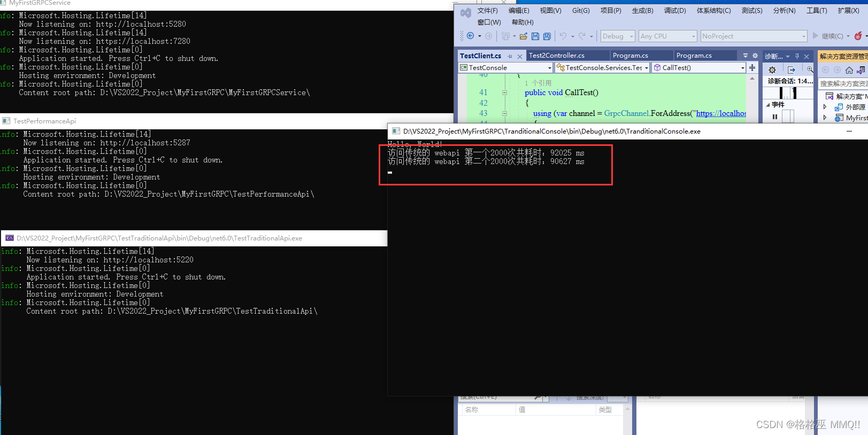Click Solution Explorer forward arrow icon
This screenshot has height=435, width=868.
[837, 70]
